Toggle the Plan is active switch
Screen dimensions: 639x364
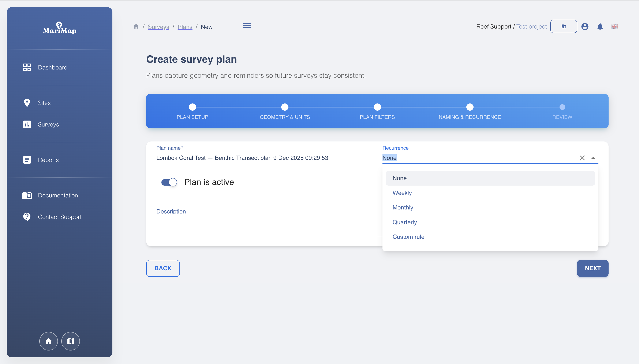[169, 182]
